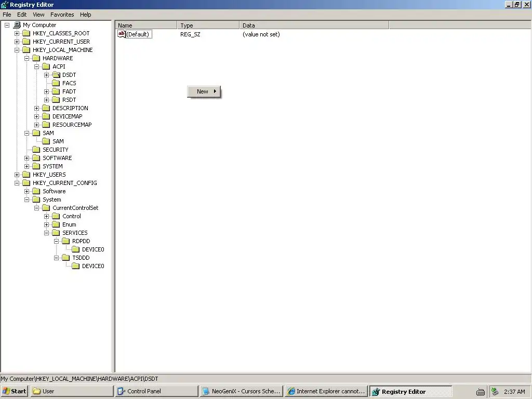
Task: Expand HKEY_CLASSES_ROOT key
Action: (x=17, y=33)
